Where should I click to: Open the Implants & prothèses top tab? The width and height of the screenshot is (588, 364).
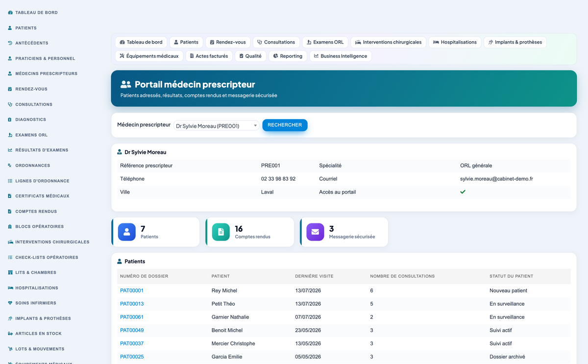pos(515,42)
